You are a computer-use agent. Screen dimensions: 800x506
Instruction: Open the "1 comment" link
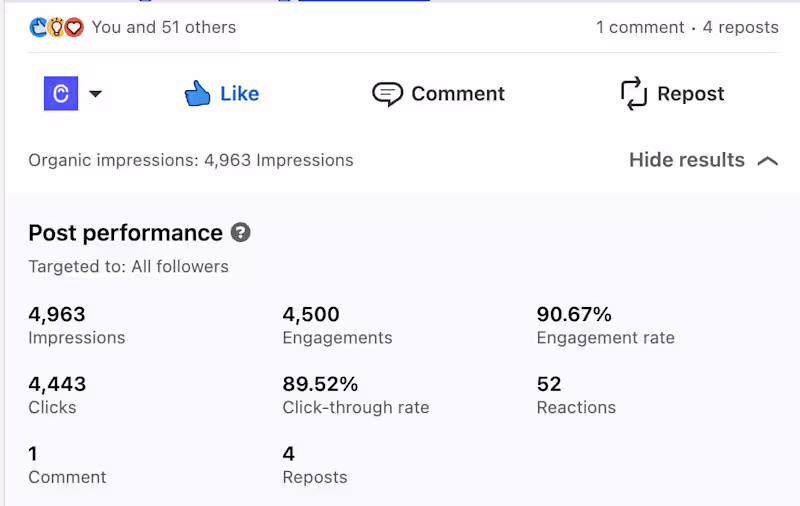[x=640, y=28]
